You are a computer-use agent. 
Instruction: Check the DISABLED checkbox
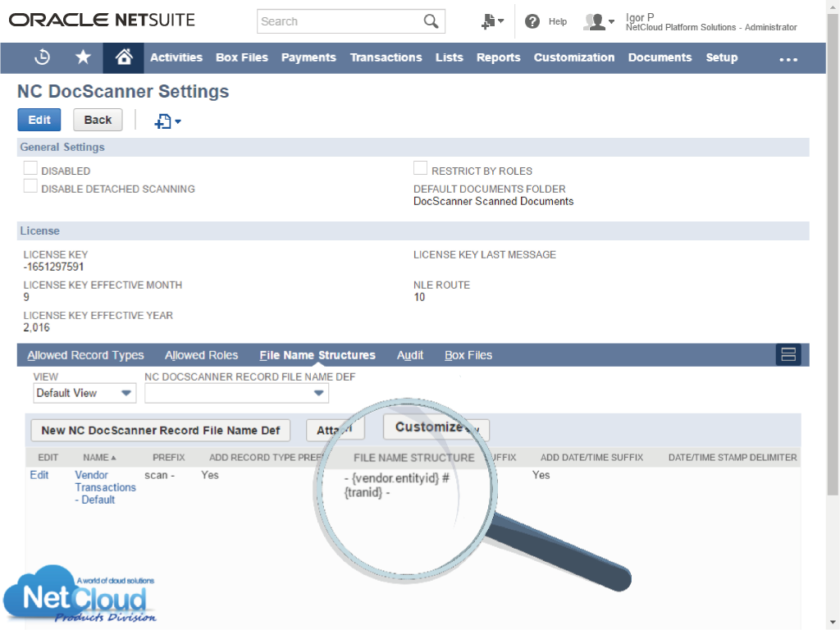click(x=30, y=168)
